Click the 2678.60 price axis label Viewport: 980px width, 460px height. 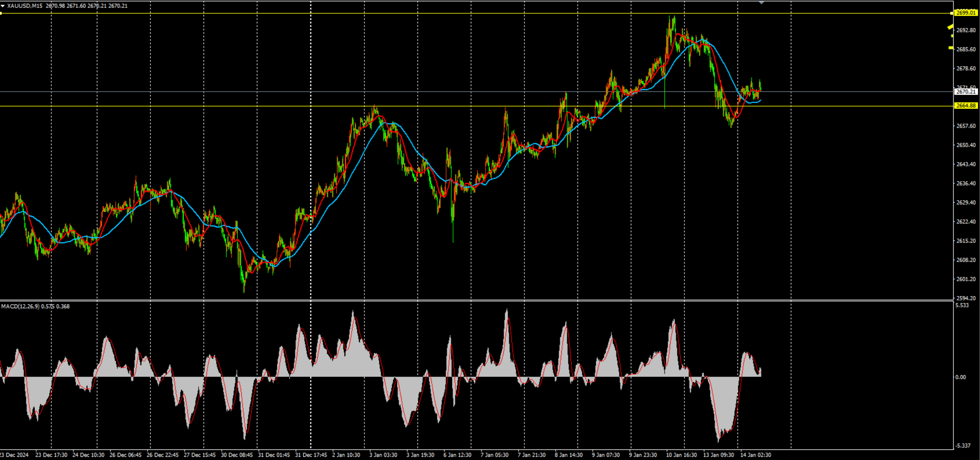point(966,69)
